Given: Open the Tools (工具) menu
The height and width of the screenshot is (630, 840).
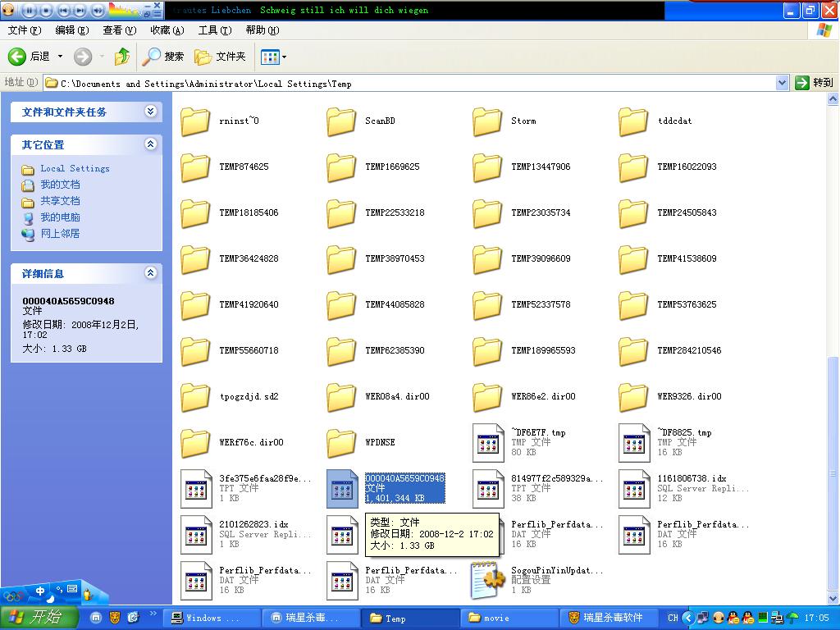Looking at the screenshot, I should click(x=214, y=30).
